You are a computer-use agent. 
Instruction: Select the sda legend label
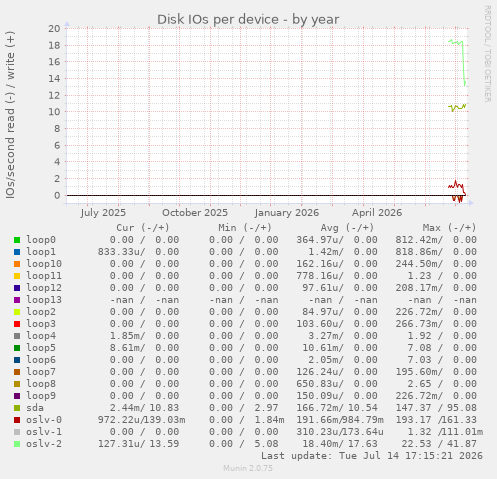point(35,408)
